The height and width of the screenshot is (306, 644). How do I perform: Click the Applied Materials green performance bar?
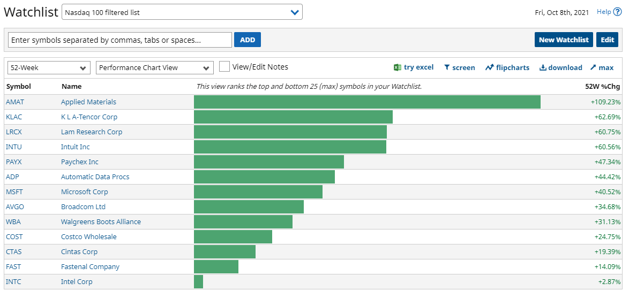tap(367, 102)
